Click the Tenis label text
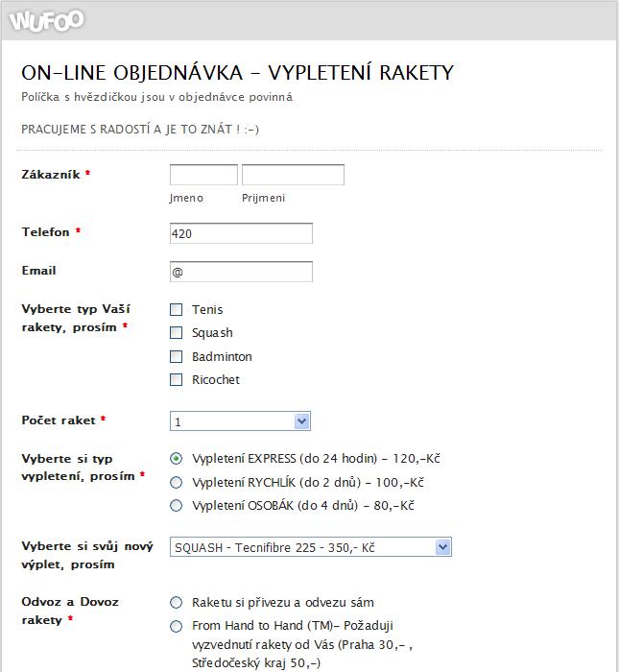 pos(207,309)
